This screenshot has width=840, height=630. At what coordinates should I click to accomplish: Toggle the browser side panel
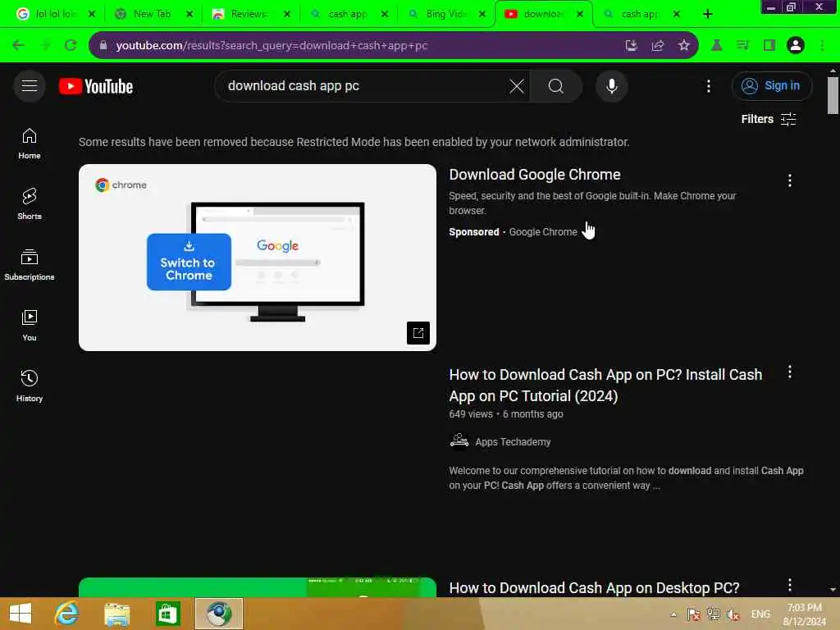click(x=769, y=46)
